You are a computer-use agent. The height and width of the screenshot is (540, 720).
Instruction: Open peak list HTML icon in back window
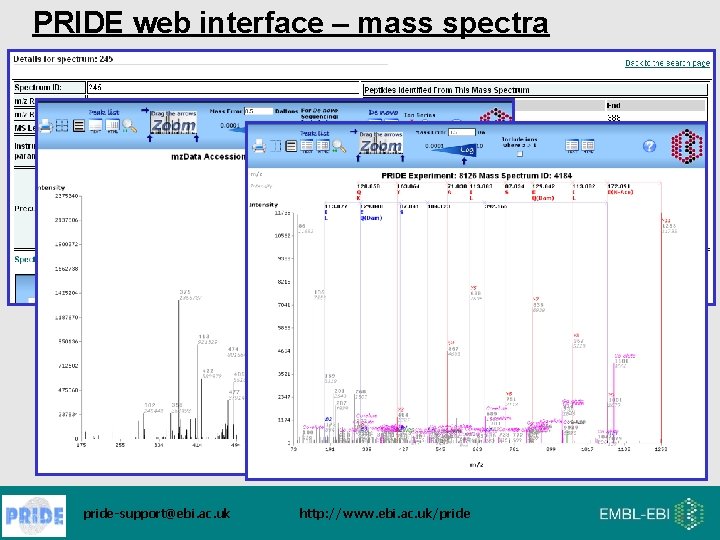pos(112,126)
